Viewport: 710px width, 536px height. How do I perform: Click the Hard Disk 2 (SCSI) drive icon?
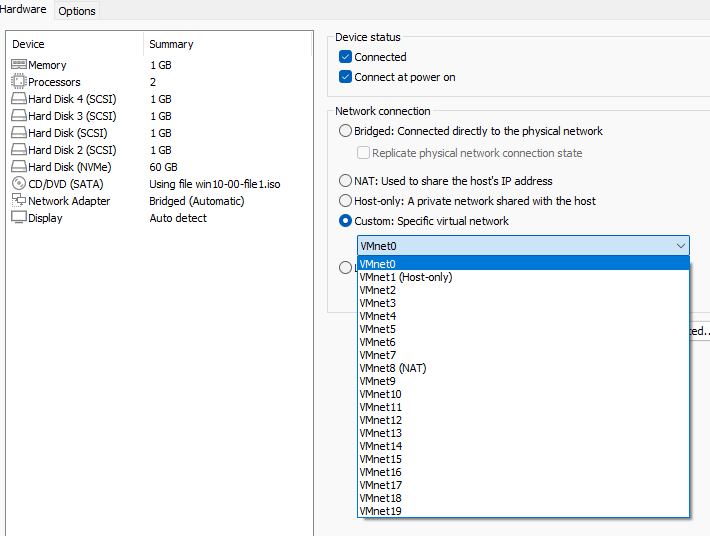pos(19,149)
